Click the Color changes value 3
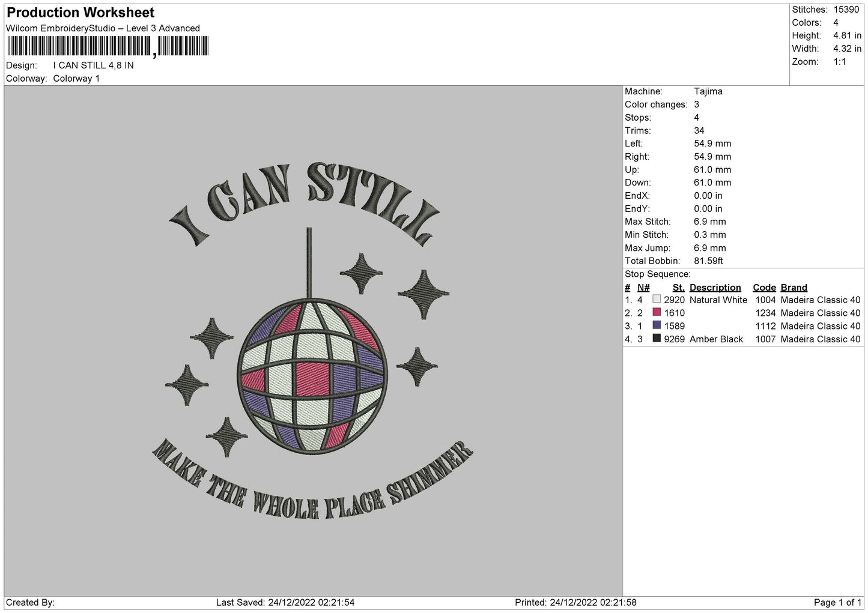This screenshot has height=613, width=868. (696, 104)
